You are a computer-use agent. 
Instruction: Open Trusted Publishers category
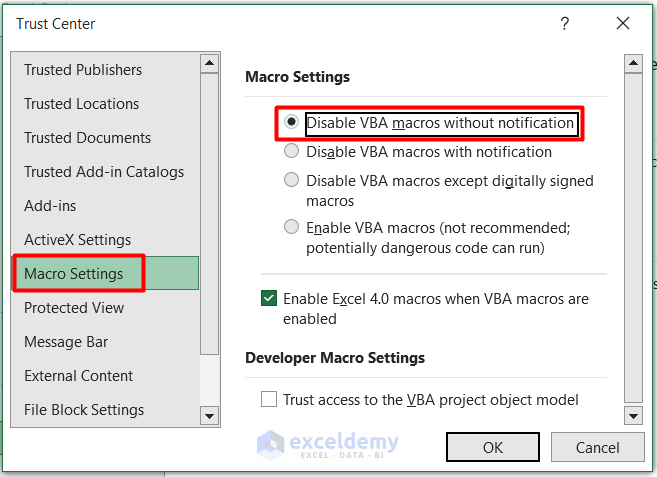(83, 70)
